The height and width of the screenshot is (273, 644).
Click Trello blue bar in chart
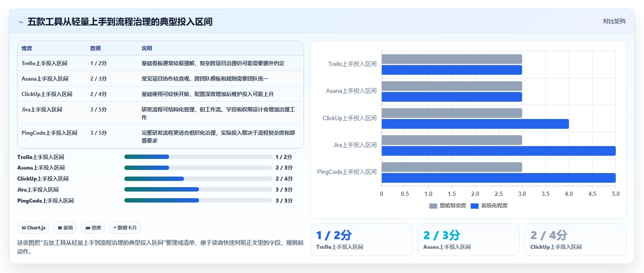[452, 70]
